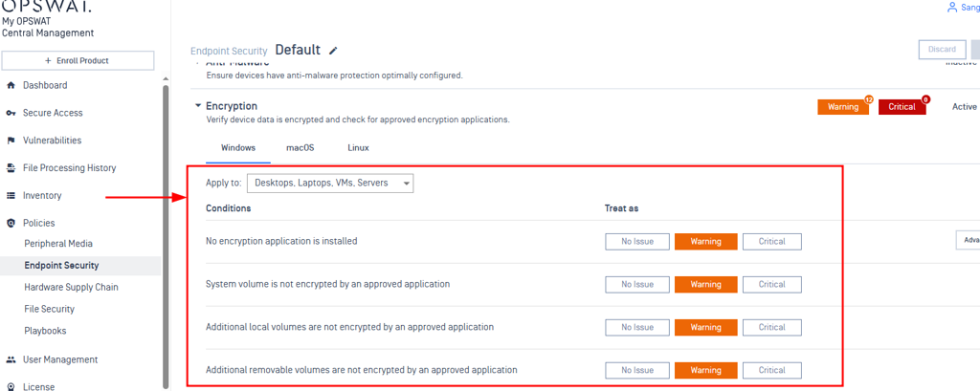Image resolution: width=980 pixels, height=391 pixels.
Task: Open Hardware Supply Chain policies
Action: pyautogui.click(x=71, y=288)
